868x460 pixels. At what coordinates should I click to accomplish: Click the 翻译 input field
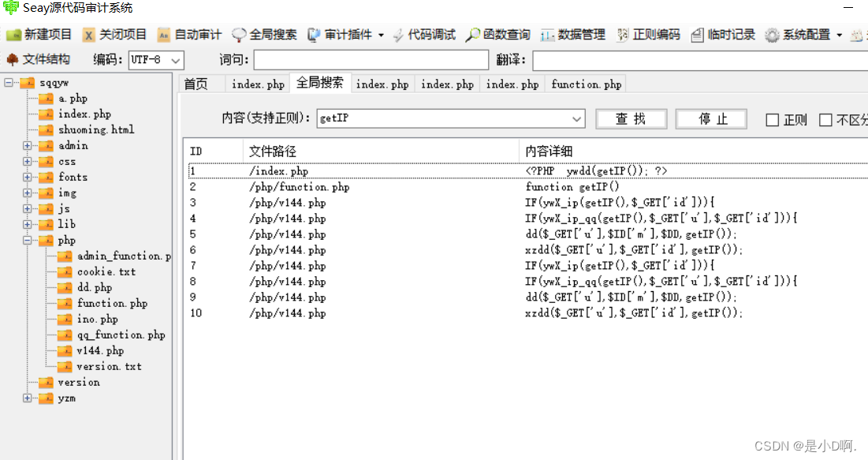[x=700, y=60]
